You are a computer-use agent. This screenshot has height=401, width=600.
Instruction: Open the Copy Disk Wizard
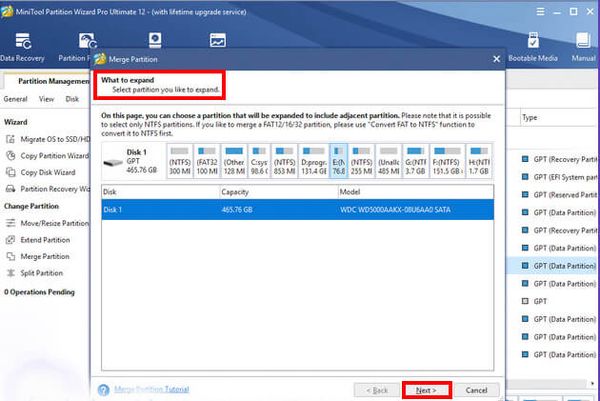(48, 172)
